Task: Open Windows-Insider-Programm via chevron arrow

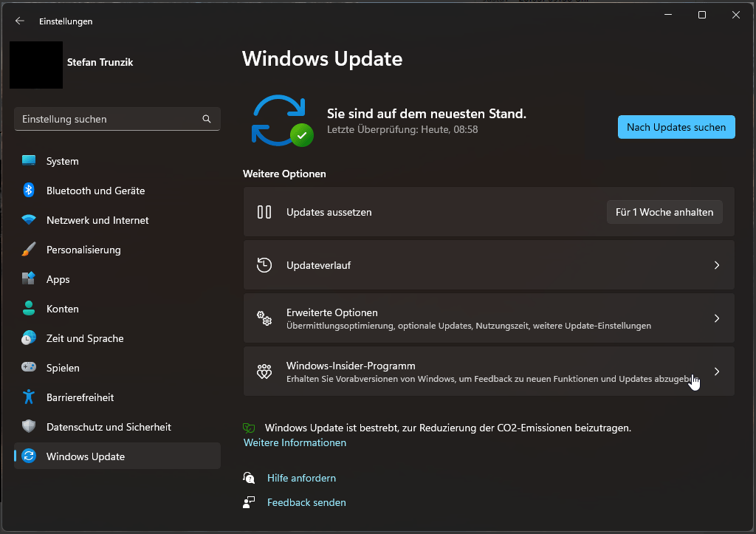Action: (716, 372)
